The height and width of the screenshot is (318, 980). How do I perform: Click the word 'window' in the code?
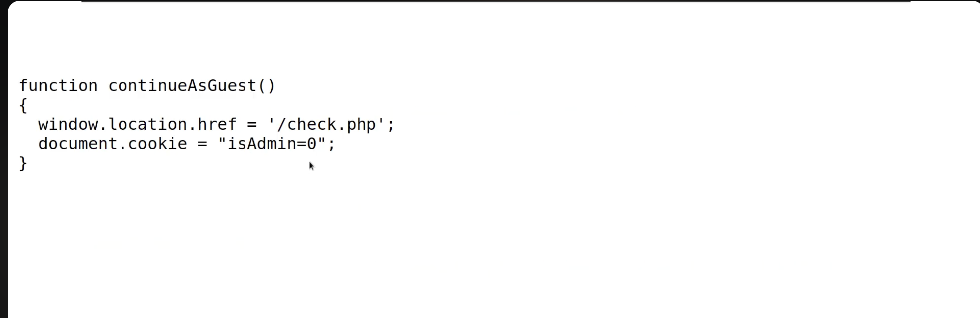[68, 124]
